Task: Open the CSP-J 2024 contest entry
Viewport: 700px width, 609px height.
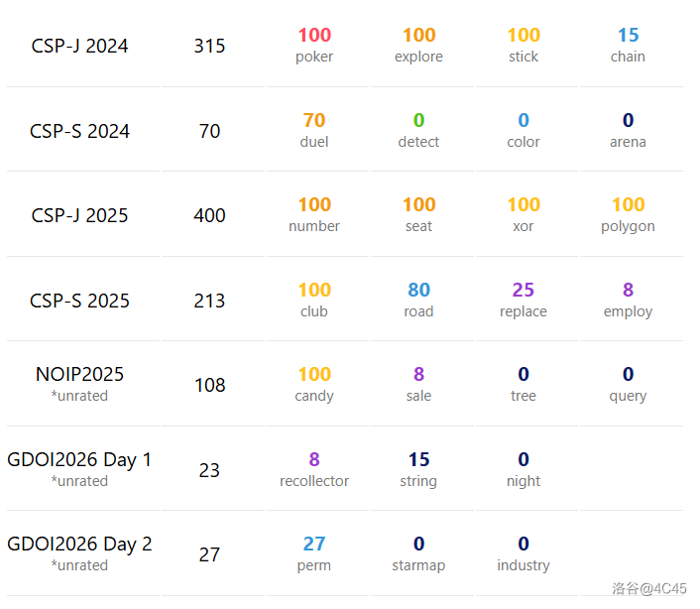Action: tap(79, 46)
